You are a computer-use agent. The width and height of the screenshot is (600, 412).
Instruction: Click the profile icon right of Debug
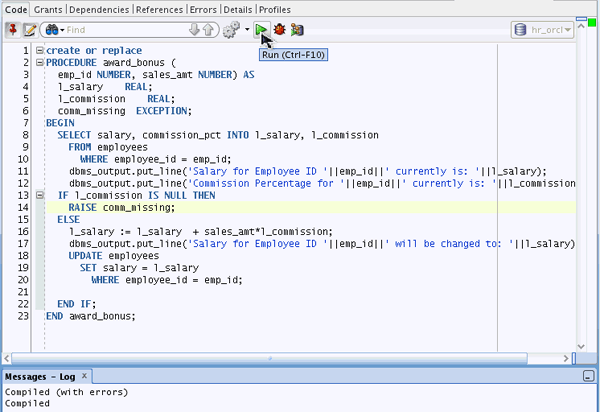point(297,30)
